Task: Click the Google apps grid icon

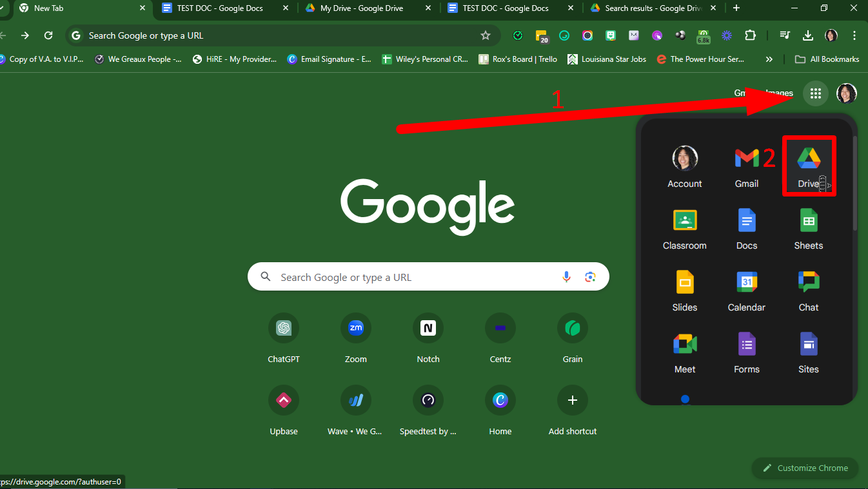Action: pyautogui.click(x=815, y=93)
